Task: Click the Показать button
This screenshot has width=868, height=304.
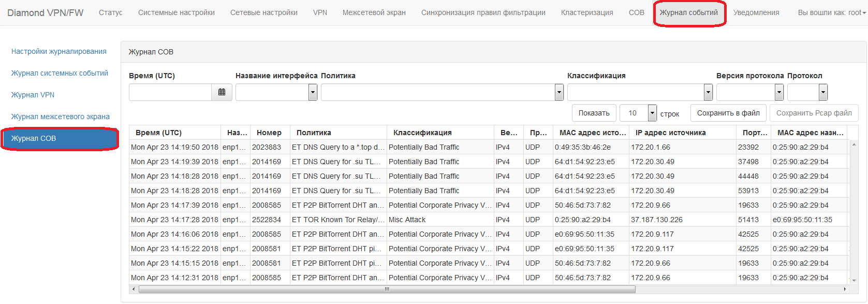Action: pos(594,113)
